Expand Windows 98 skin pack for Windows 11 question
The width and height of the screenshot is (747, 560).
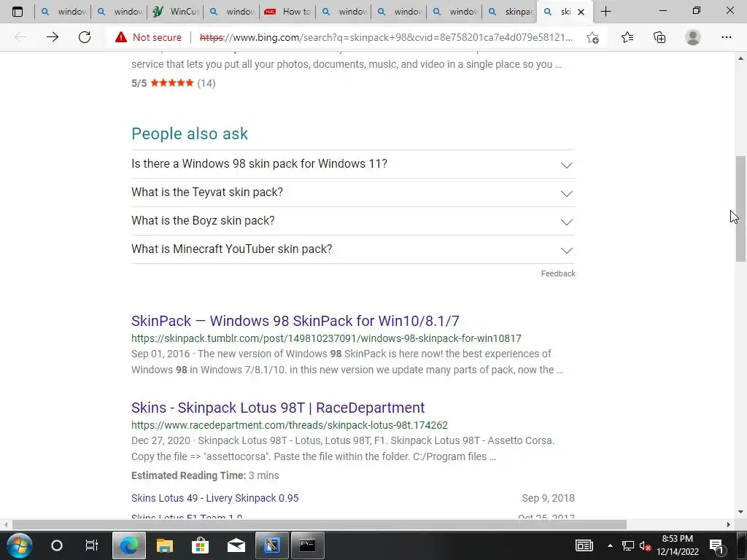353,164
